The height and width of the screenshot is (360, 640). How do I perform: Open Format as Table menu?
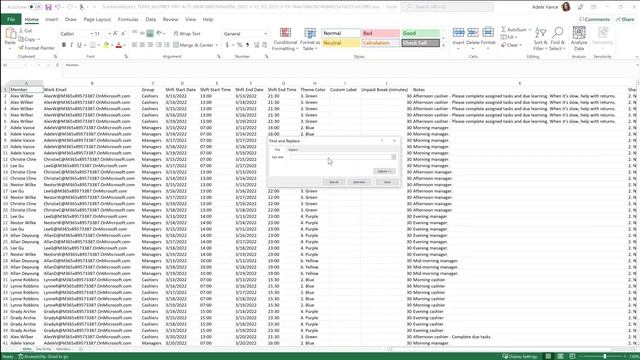(310, 39)
